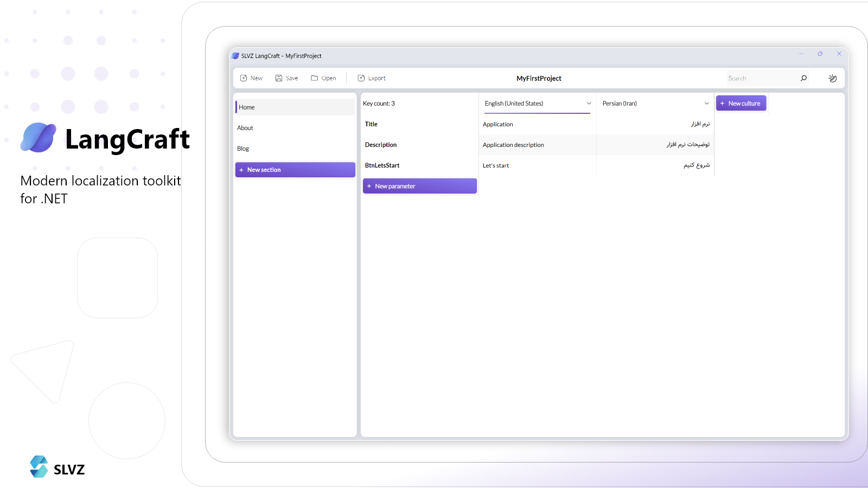The width and height of the screenshot is (868, 488).
Task: Select the Home section
Action: [x=295, y=107]
